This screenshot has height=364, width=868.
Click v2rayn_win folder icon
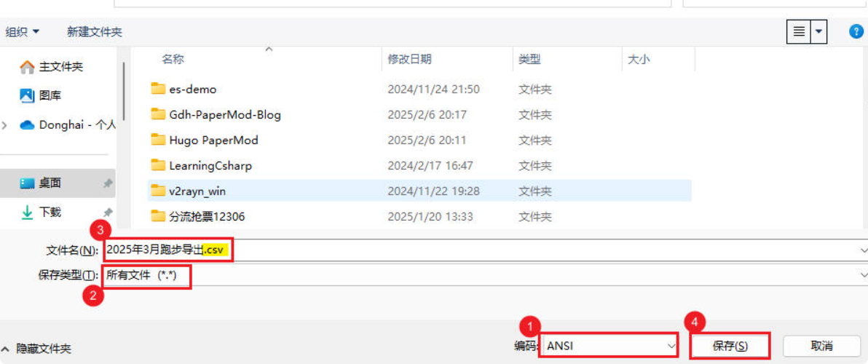(158, 191)
